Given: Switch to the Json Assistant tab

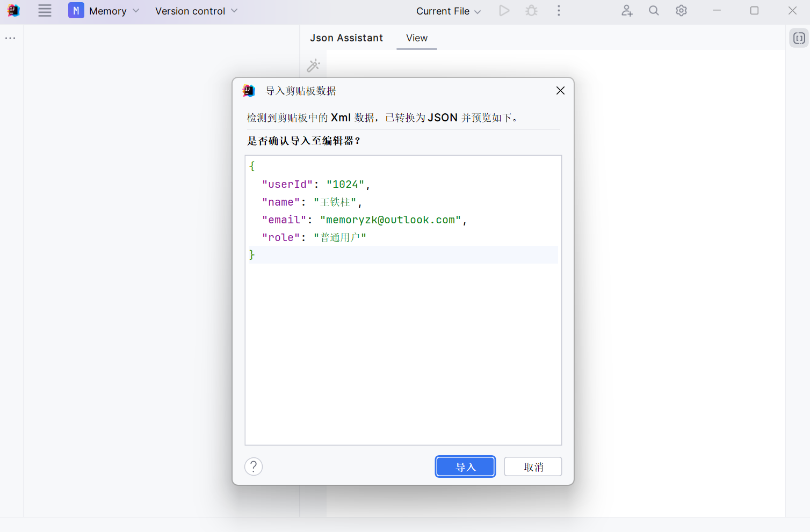Looking at the screenshot, I should (x=346, y=38).
